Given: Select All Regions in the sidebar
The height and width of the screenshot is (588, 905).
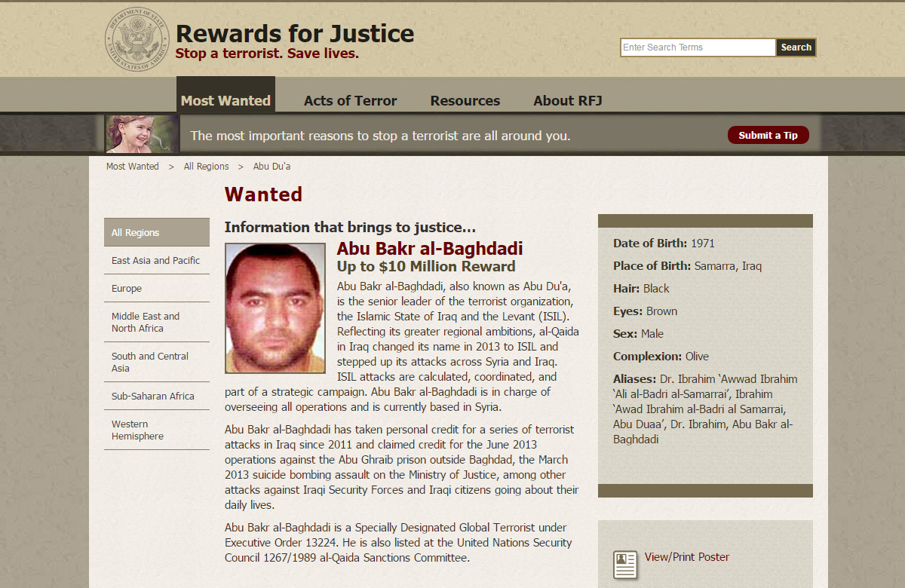Looking at the screenshot, I should (x=157, y=232).
